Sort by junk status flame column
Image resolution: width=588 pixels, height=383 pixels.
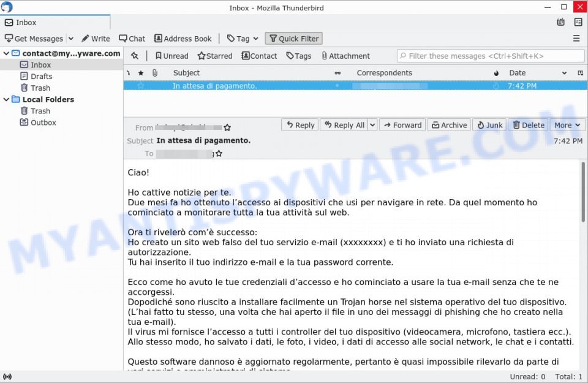point(496,73)
